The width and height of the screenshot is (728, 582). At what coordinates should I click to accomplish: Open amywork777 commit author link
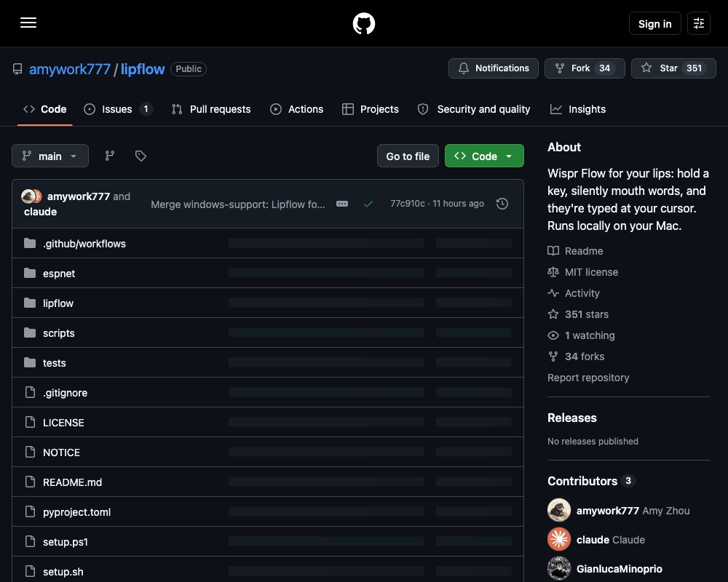(79, 196)
